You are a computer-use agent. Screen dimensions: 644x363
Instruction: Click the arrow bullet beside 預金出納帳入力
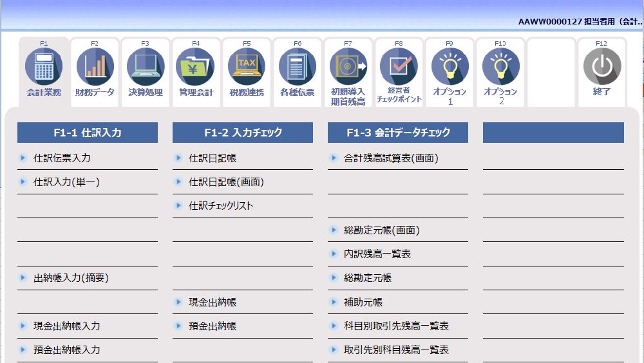[23, 349]
